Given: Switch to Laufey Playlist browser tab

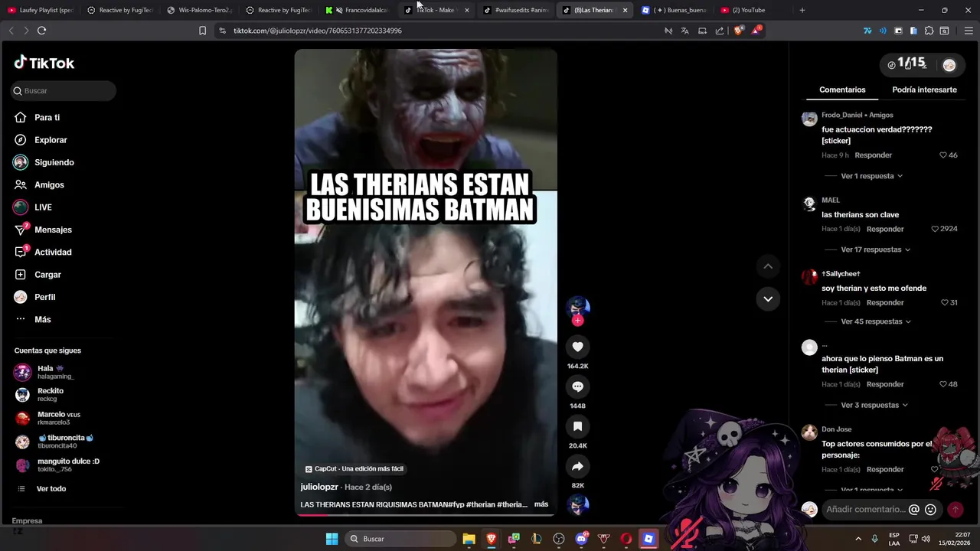Looking at the screenshot, I should point(41,10).
